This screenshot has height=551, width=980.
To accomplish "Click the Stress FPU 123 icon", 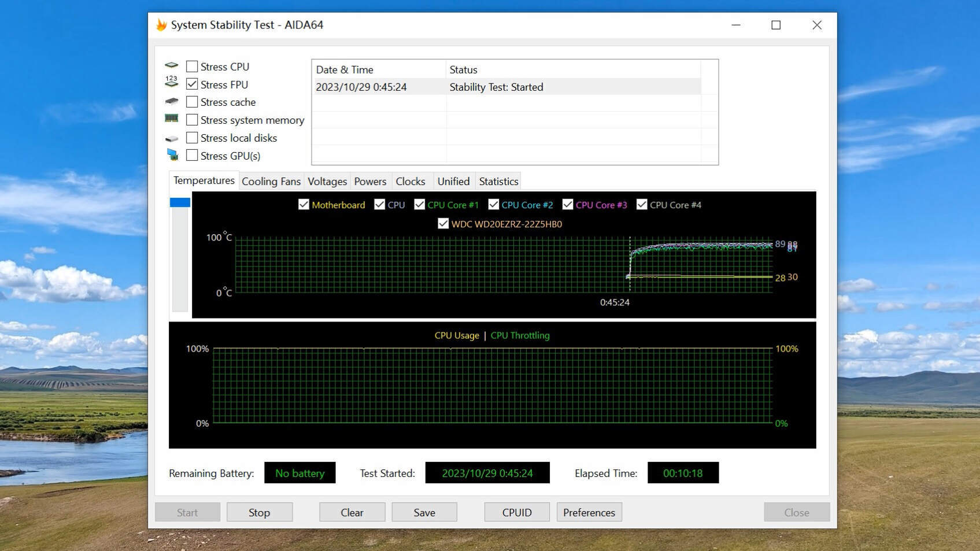I will (x=171, y=82).
